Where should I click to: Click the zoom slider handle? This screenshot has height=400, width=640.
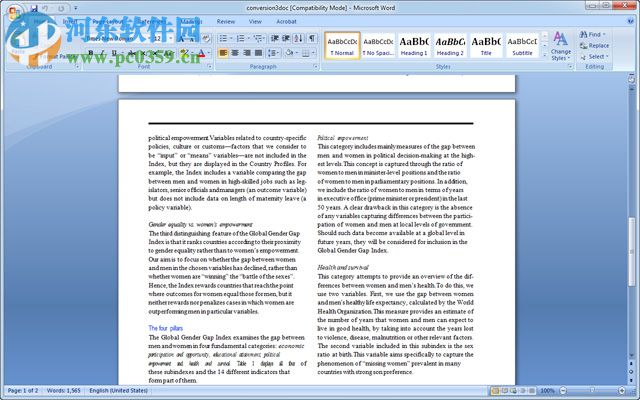click(x=592, y=391)
